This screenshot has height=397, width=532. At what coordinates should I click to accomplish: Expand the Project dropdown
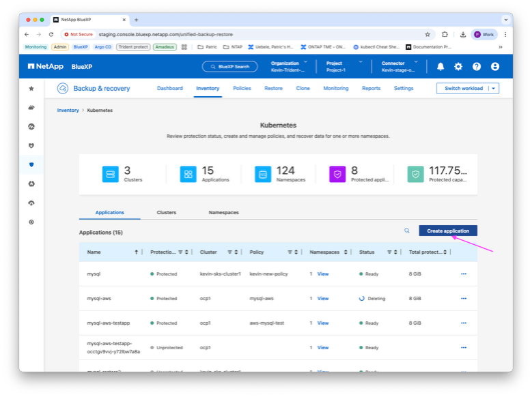click(361, 61)
